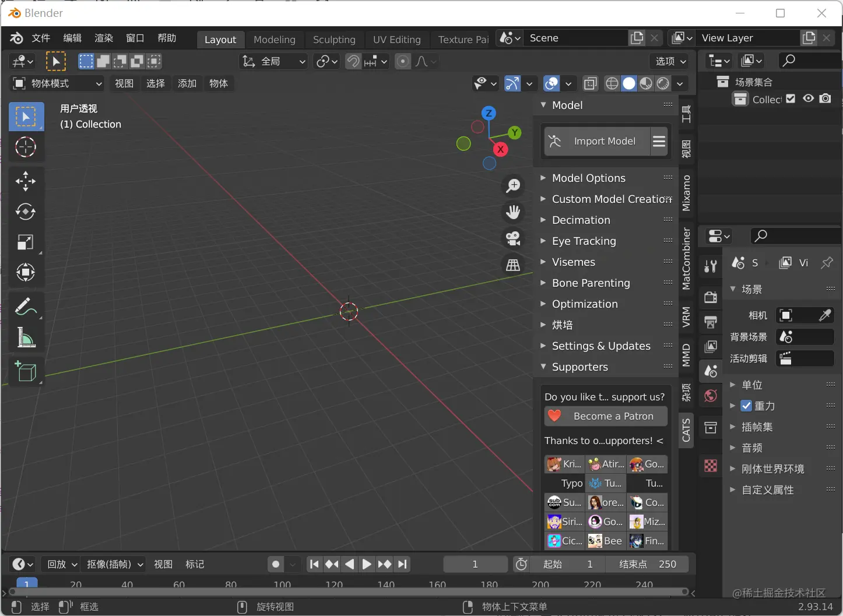This screenshot has width=843, height=616.
Task: Toggle X-ray mode in viewport header
Action: pyautogui.click(x=591, y=83)
